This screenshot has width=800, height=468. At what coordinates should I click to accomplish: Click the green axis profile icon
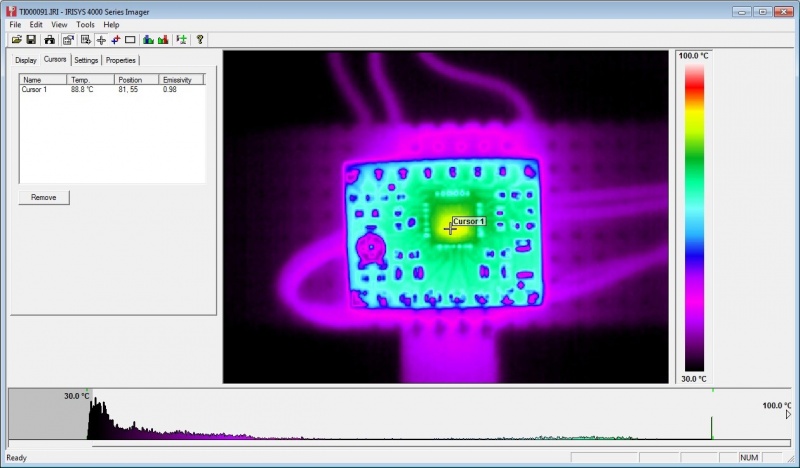point(182,39)
